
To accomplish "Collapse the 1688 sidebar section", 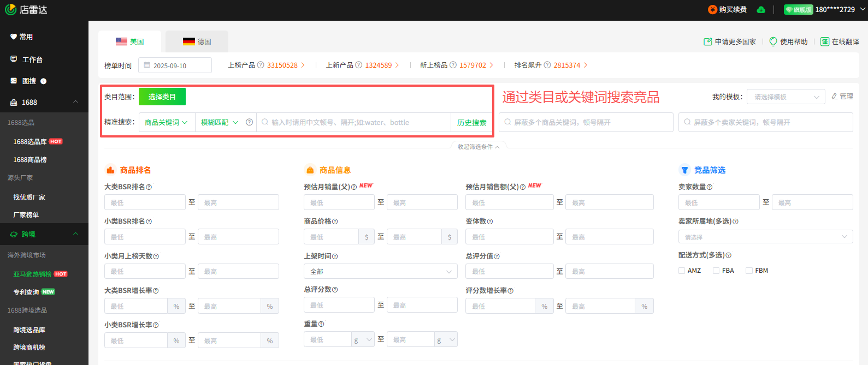I will (75, 102).
